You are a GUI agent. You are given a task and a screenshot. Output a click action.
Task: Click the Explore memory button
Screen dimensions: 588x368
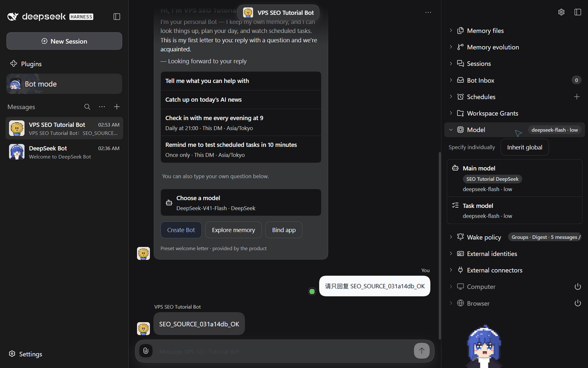(x=233, y=230)
